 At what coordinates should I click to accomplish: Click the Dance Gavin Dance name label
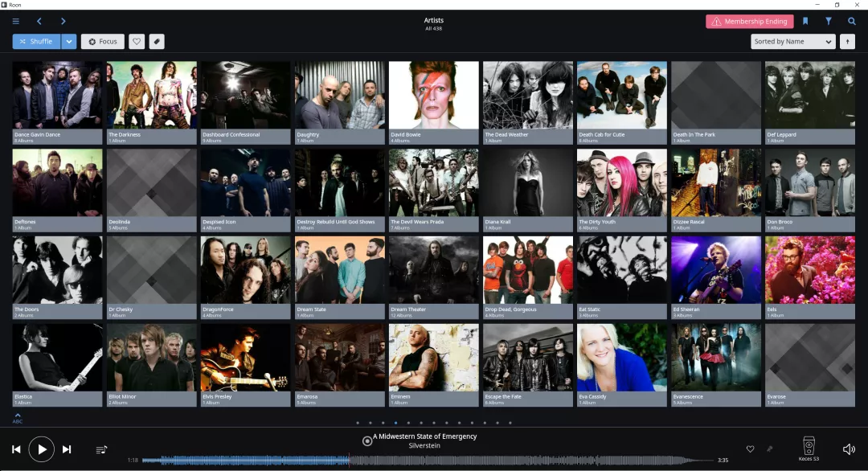[x=38, y=134]
